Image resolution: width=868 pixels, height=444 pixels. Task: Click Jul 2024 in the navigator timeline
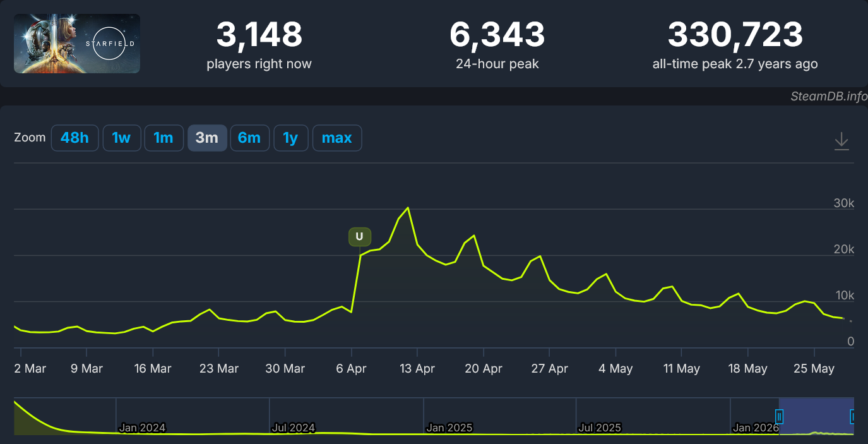pos(294,428)
